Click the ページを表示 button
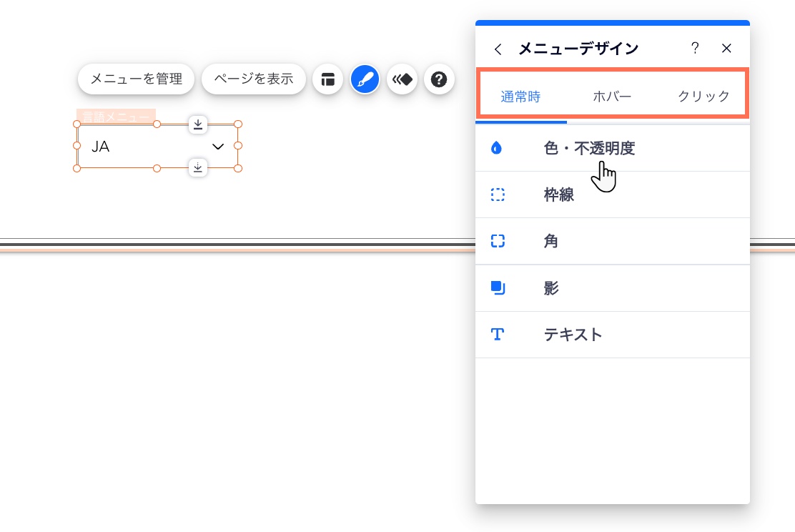This screenshot has width=795, height=532. click(254, 79)
